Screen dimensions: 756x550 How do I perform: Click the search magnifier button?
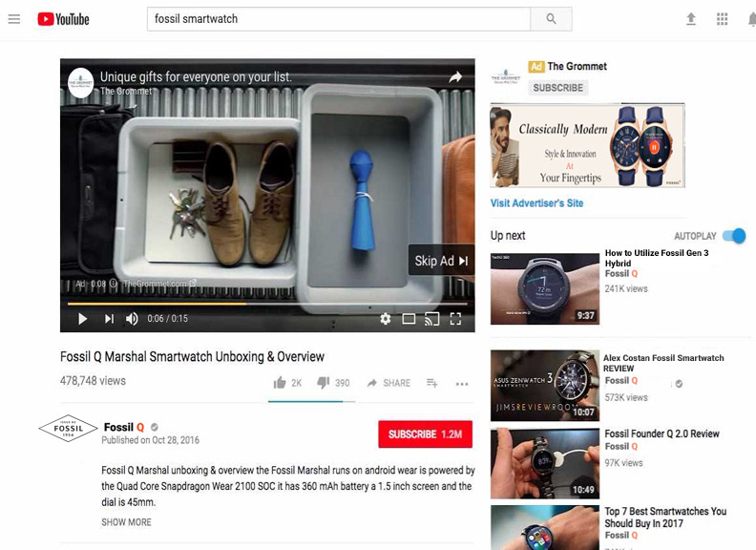click(x=551, y=19)
